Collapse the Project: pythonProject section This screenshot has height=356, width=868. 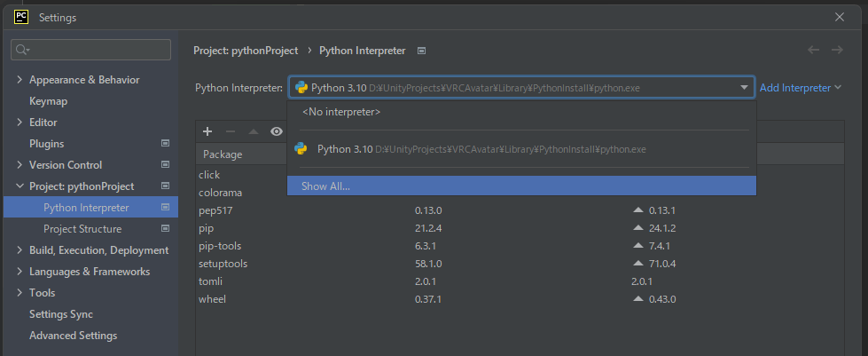pos(20,186)
